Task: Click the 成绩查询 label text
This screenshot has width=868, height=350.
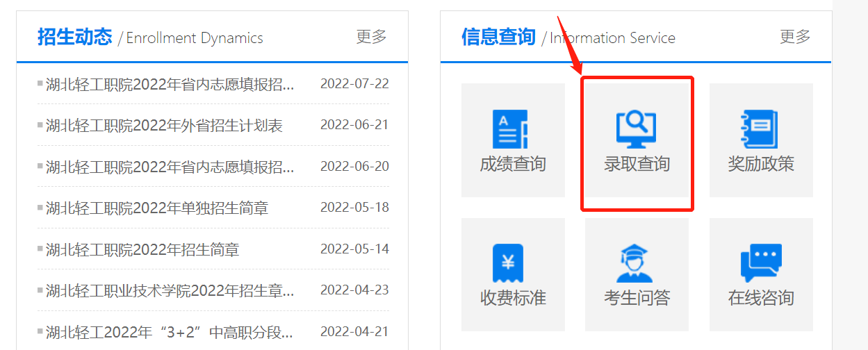Action: click(513, 165)
